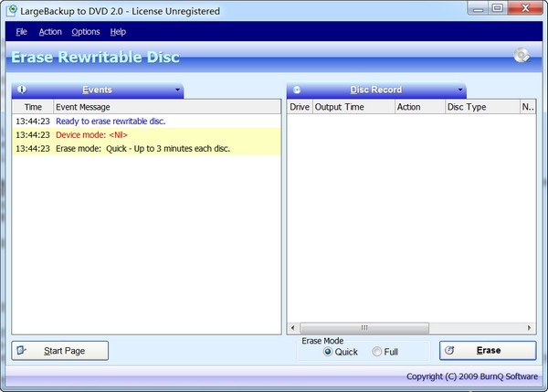The width and height of the screenshot is (548, 392).
Task: Expand the Events panel dropdown arrow
Action: (x=177, y=90)
